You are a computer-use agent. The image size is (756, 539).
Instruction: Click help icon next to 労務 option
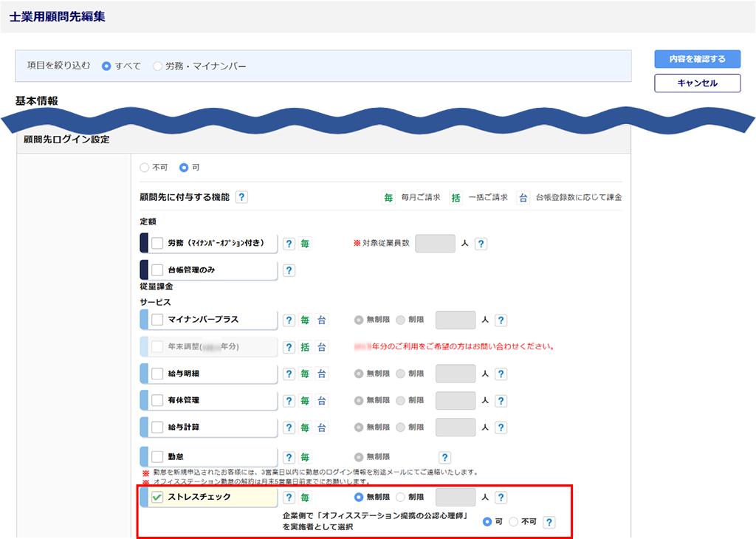coord(289,244)
